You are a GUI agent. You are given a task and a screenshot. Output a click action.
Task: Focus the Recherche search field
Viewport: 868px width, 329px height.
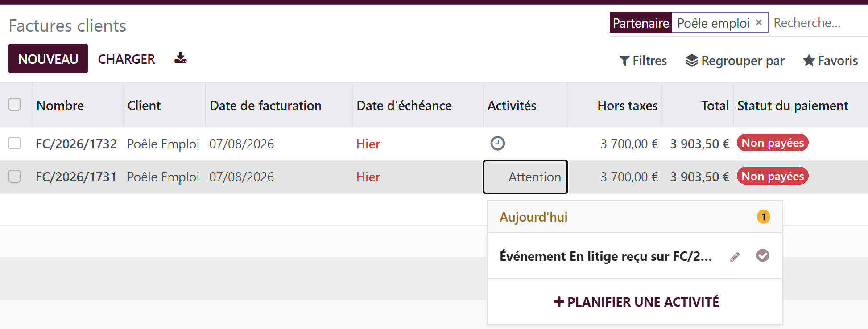818,23
